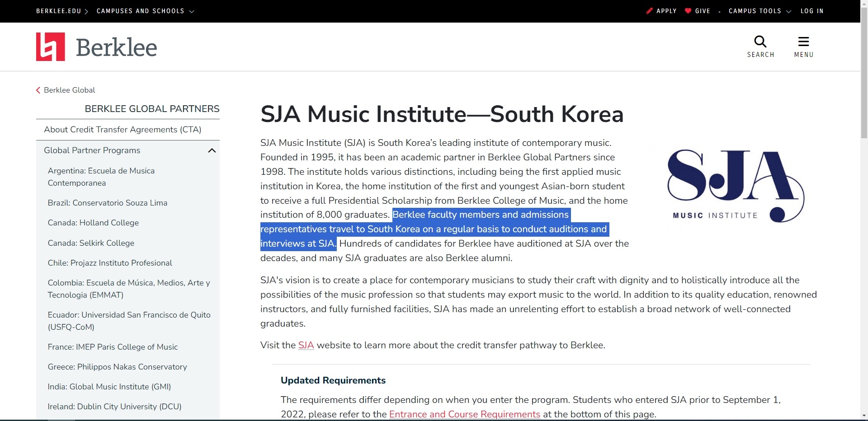The image size is (868, 421).
Task: Click the Give heart icon
Action: tap(688, 11)
